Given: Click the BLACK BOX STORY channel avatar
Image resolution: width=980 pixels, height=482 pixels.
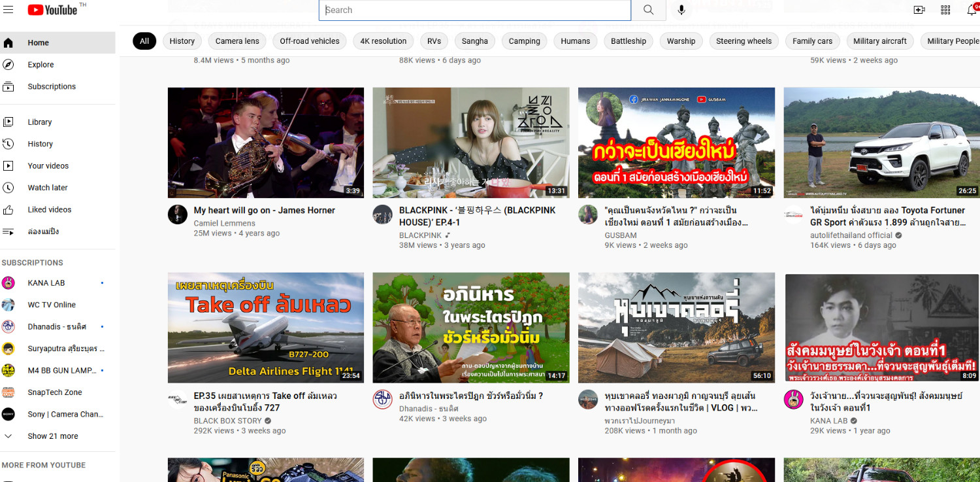Looking at the screenshot, I should 178,400.
